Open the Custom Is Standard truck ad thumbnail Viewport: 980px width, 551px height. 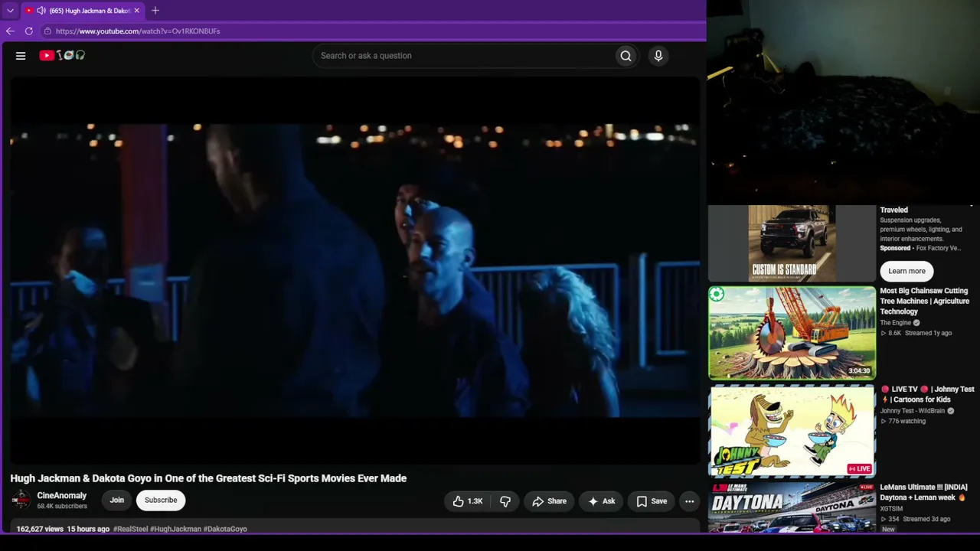click(792, 243)
